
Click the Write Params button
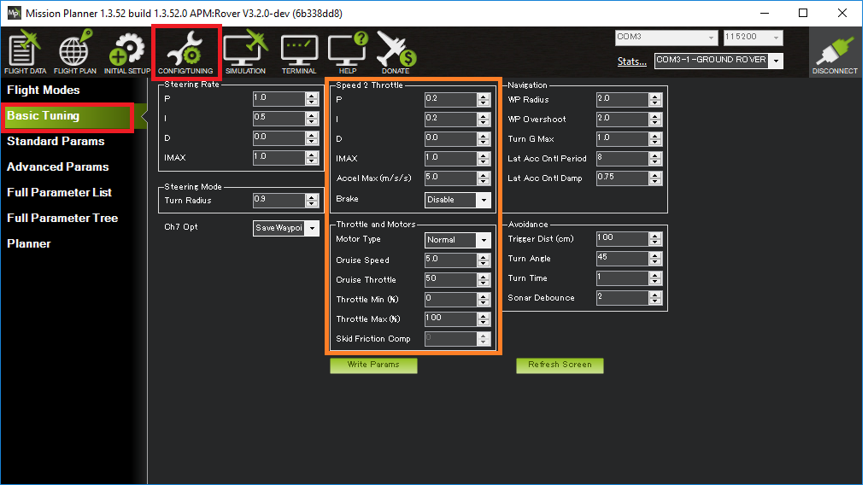coord(373,365)
